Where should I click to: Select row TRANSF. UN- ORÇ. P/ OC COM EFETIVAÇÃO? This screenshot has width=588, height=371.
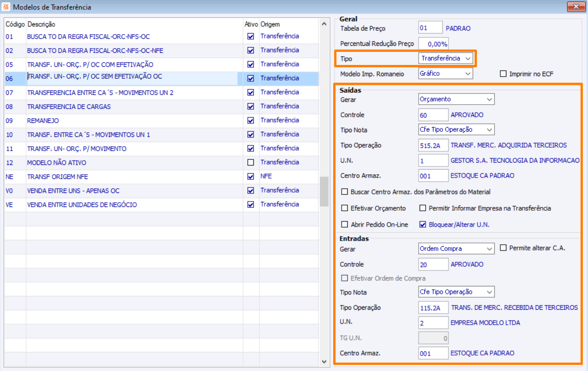click(x=162, y=64)
